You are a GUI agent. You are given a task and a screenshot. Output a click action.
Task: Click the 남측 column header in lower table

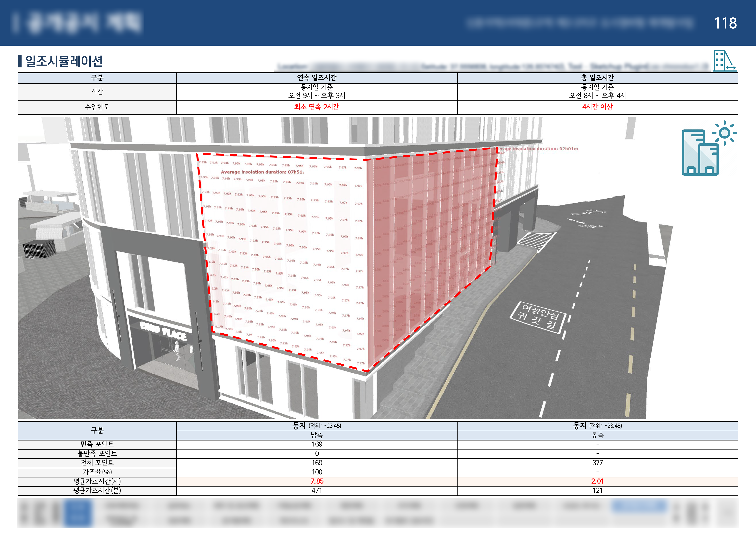[316, 435]
